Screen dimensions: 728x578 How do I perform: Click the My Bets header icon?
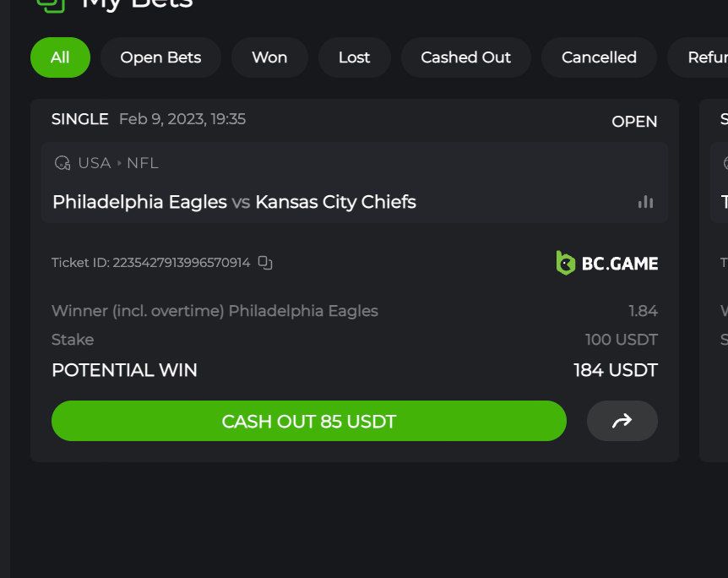click(52, 4)
